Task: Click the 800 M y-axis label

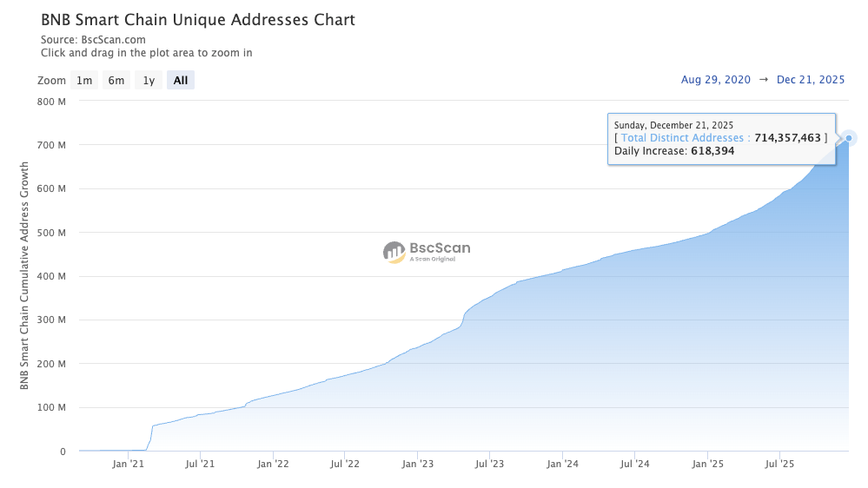Action: pos(51,102)
